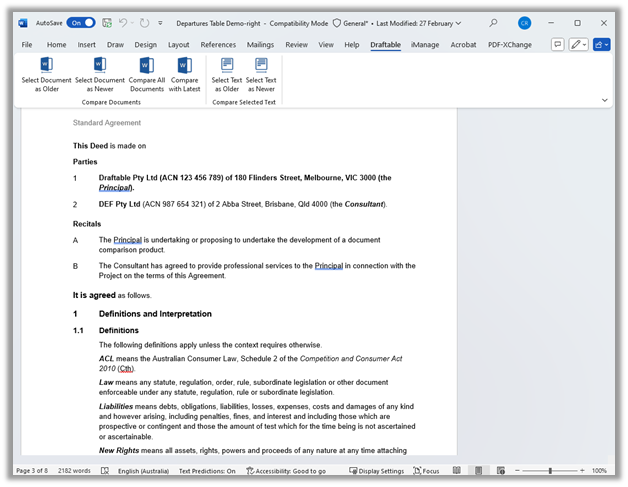Click the zoom slider handle
Image resolution: width=628 pixels, height=487 pixels.
550,471
